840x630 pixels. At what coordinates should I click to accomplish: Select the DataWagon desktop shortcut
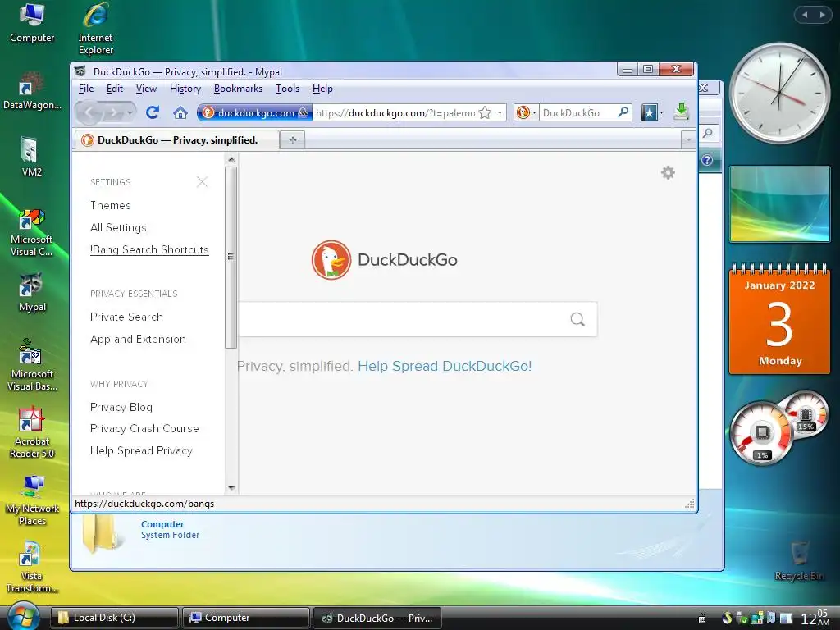[32, 90]
